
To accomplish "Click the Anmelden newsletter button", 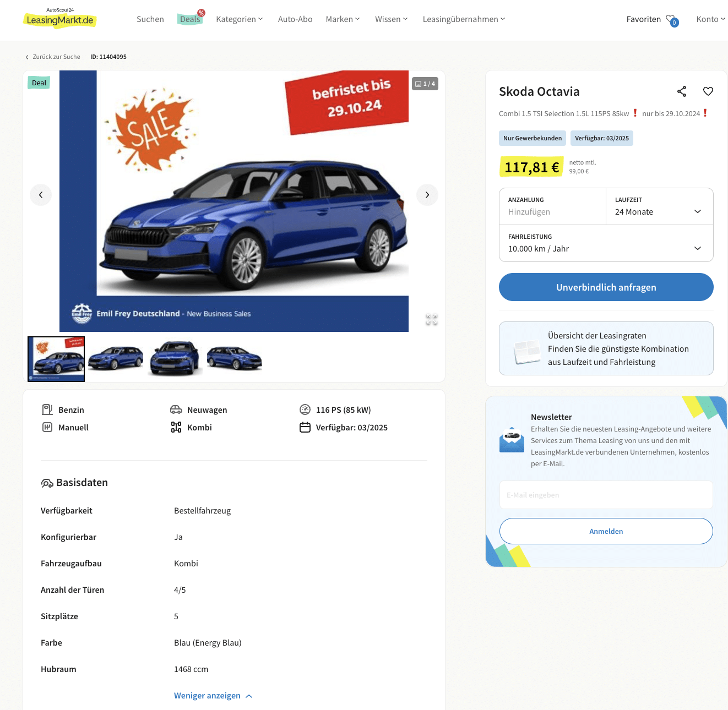I will click(x=606, y=531).
